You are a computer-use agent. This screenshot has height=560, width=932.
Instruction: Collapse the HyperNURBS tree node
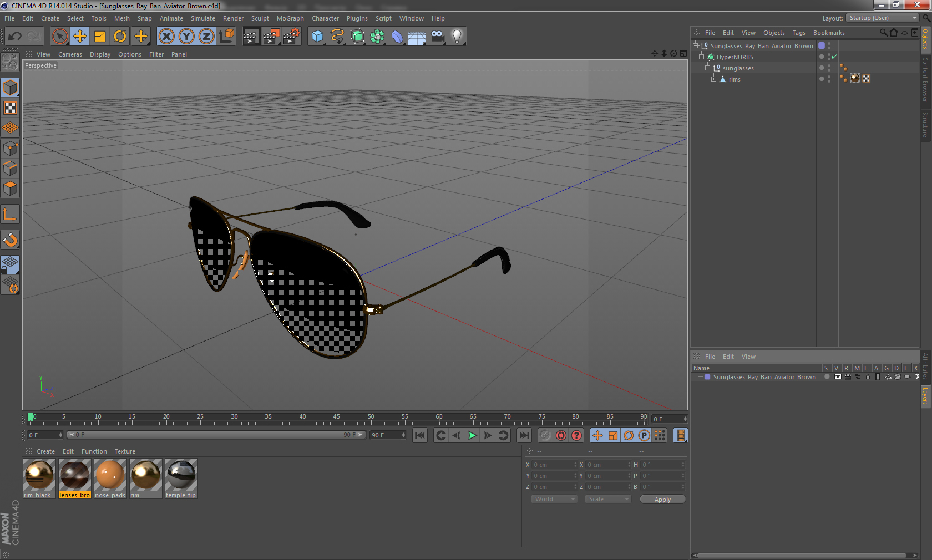pos(702,57)
